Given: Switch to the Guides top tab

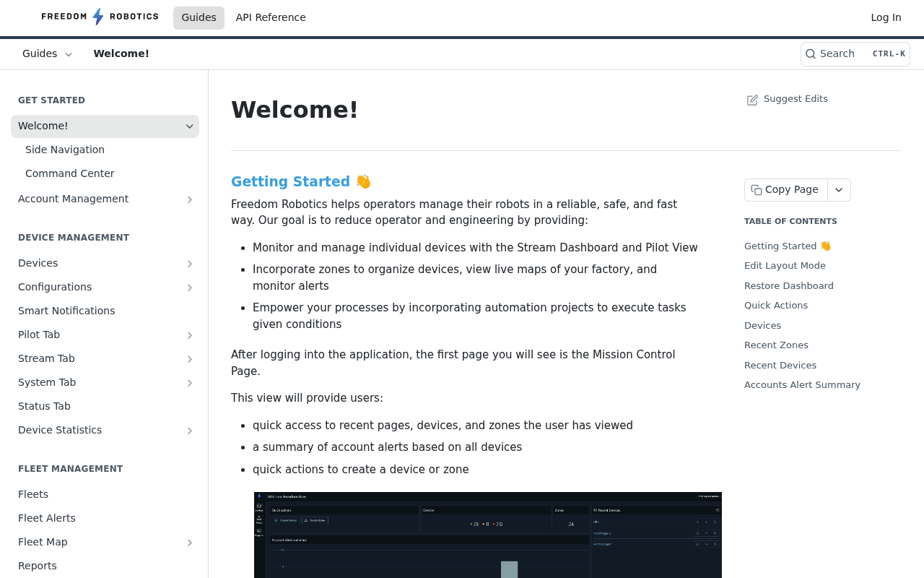Looking at the screenshot, I should click(x=199, y=18).
